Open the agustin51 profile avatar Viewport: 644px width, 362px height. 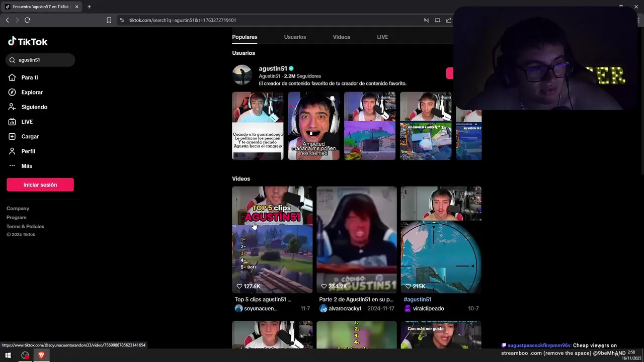[242, 75]
